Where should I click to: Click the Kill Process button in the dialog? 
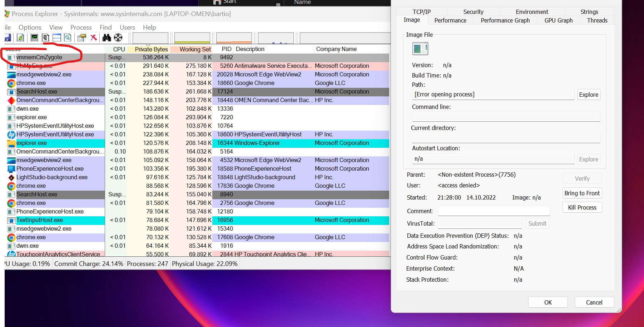click(582, 207)
